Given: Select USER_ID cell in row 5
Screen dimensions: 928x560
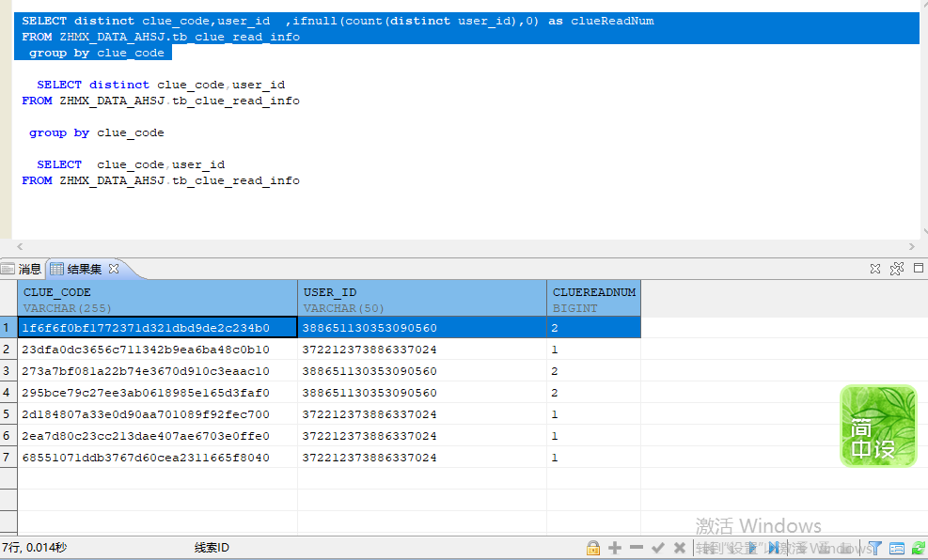Looking at the screenshot, I should (422, 414).
